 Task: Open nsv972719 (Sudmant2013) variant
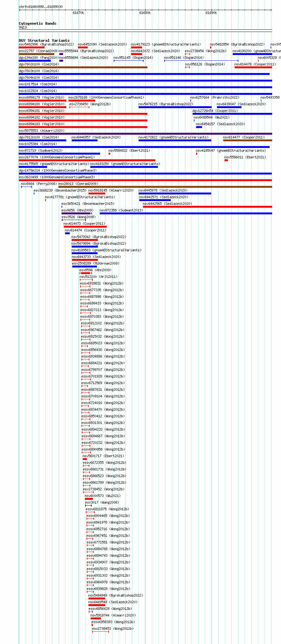tap(41, 151)
